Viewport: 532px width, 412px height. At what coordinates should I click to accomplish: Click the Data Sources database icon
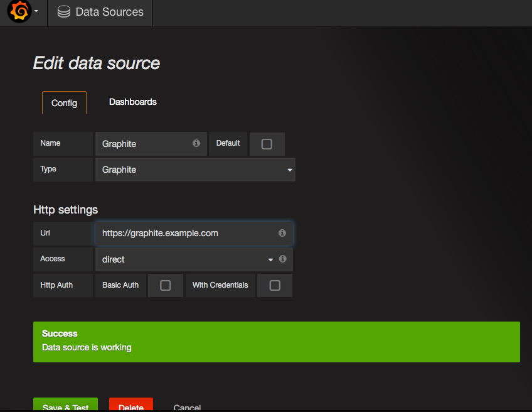coord(64,12)
